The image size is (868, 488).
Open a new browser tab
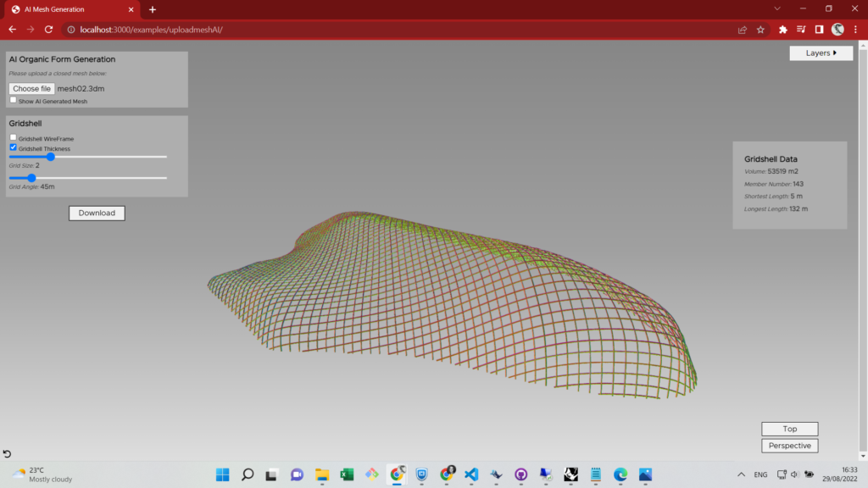click(x=153, y=9)
